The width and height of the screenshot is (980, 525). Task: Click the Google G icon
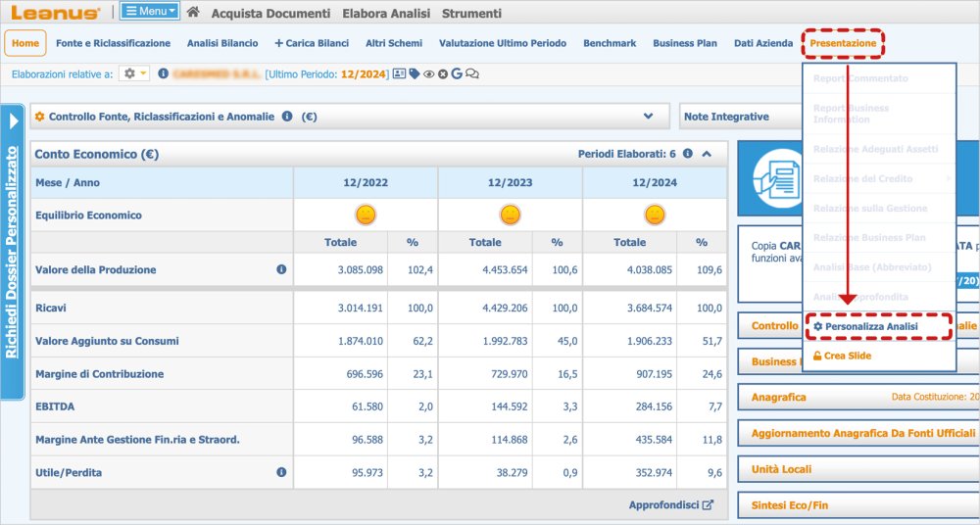pyautogui.click(x=457, y=73)
